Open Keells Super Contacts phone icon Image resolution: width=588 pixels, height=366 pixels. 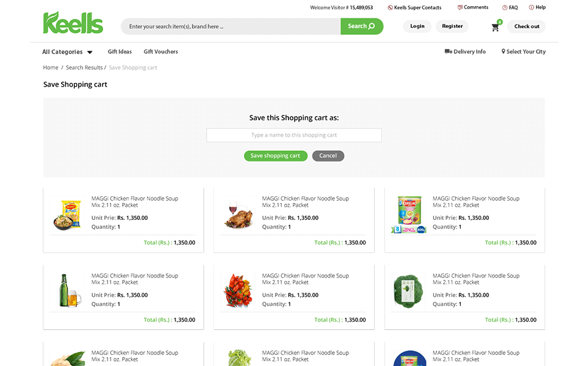pos(390,8)
